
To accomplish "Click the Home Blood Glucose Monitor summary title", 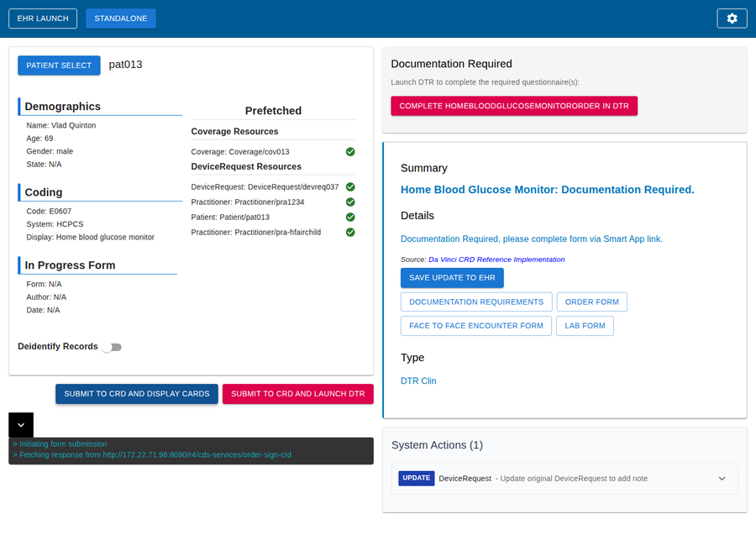I will coord(548,190).
